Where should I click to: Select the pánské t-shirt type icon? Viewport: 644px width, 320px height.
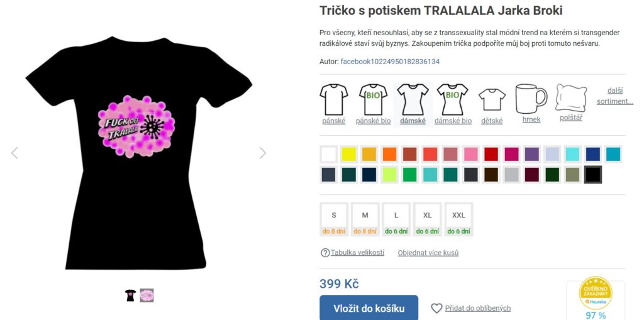[x=333, y=99]
